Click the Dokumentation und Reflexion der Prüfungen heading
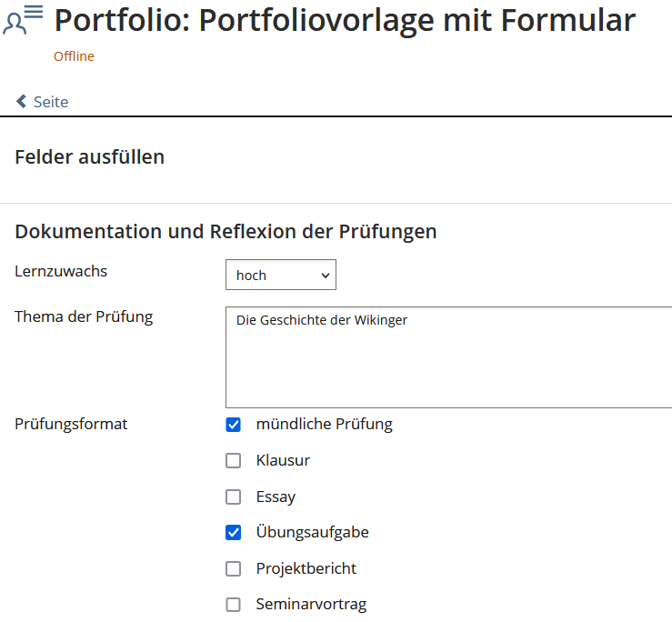 click(226, 232)
